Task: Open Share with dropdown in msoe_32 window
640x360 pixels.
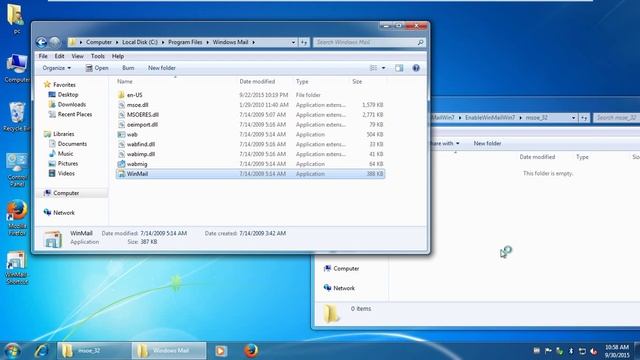Action: coord(445,144)
